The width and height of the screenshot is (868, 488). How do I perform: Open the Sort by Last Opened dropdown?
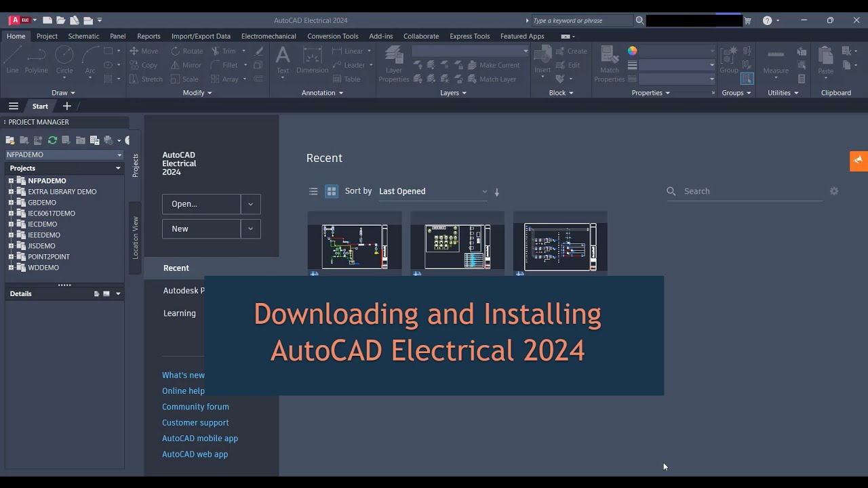pyautogui.click(x=433, y=191)
